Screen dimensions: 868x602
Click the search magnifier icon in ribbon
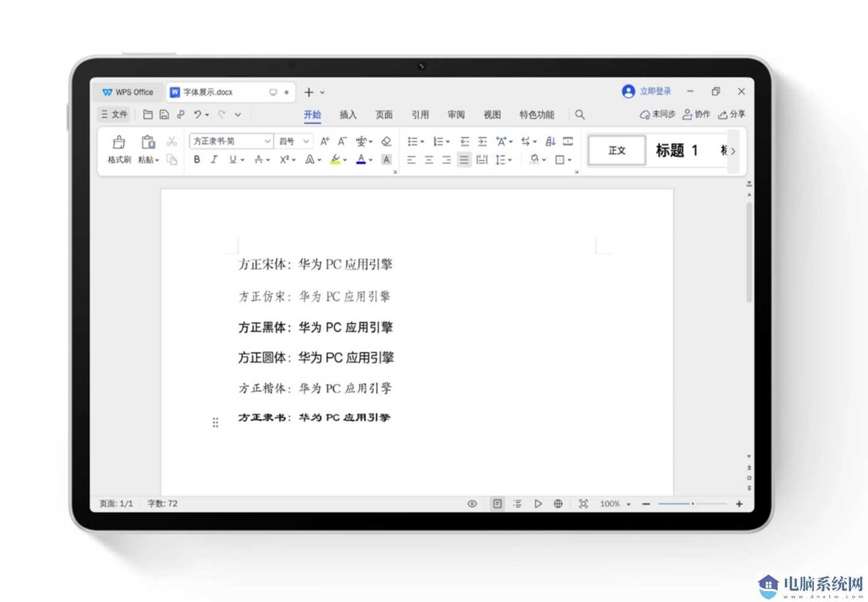[x=580, y=114]
